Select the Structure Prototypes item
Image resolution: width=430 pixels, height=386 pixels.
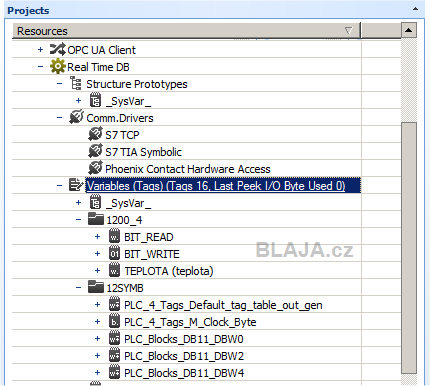[137, 84]
